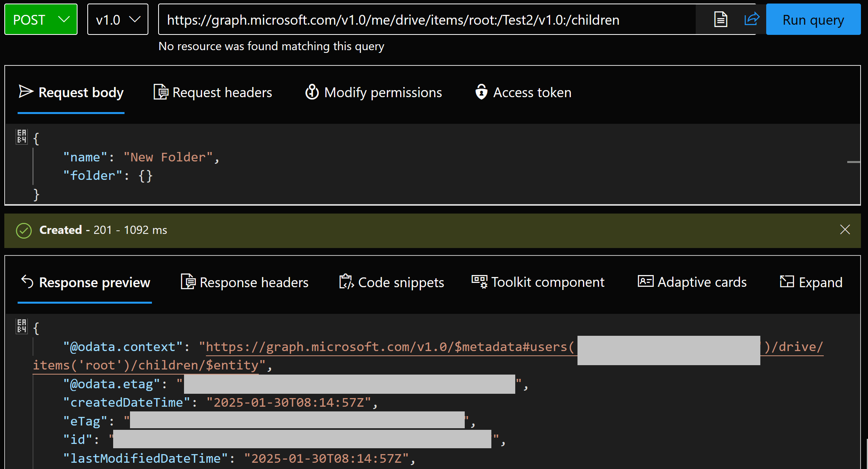868x469 pixels.
Task: Click the "eTag" key in the response
Action: point(85,421)
